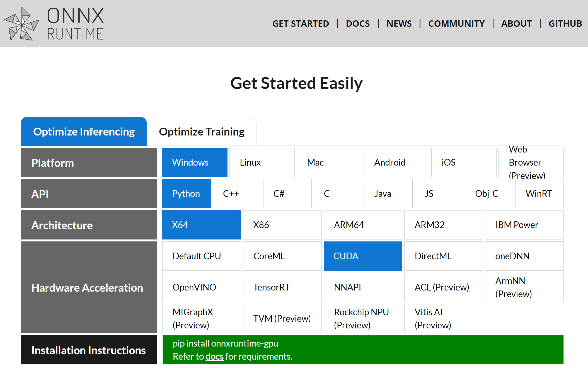
Task: Enable TensorRT hardware acceleration
Action: 282,287
